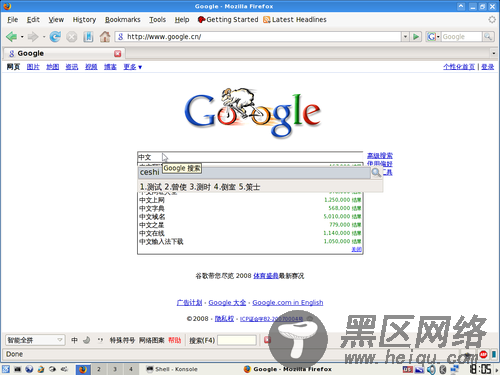This screenshot has height=375, width=500.
Task: Select the Google browser tab
Action: coord(64,53)
